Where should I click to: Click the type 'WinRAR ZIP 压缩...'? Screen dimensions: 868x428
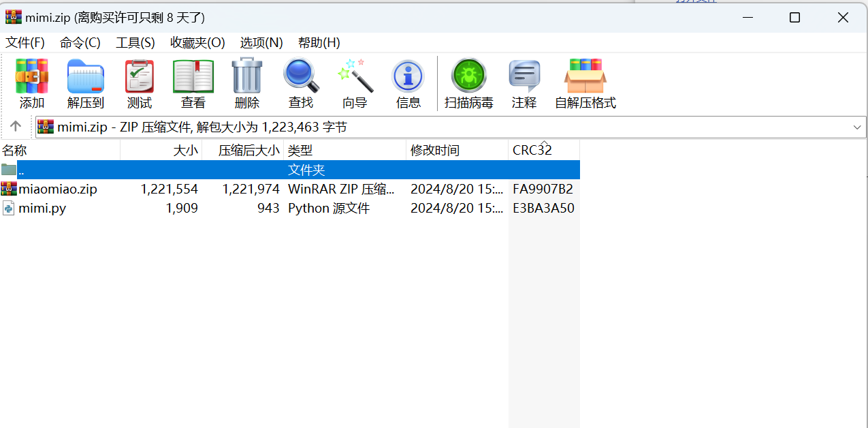click(x=341, y=189)
